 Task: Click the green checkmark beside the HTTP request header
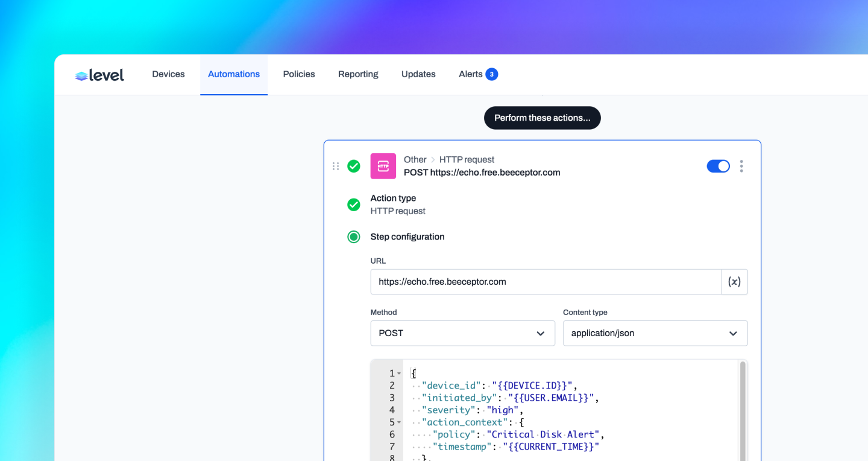click(x=354, y=166)
